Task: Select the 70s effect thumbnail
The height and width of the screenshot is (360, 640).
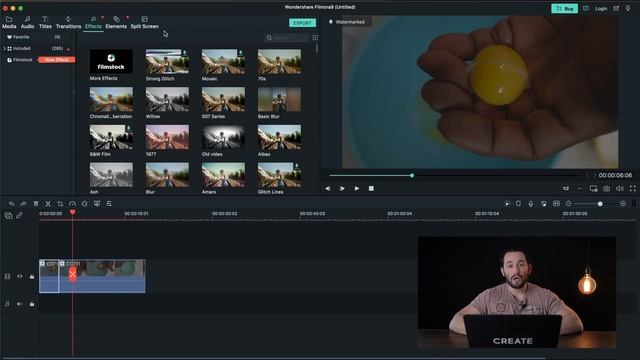Action: [279, 61]
